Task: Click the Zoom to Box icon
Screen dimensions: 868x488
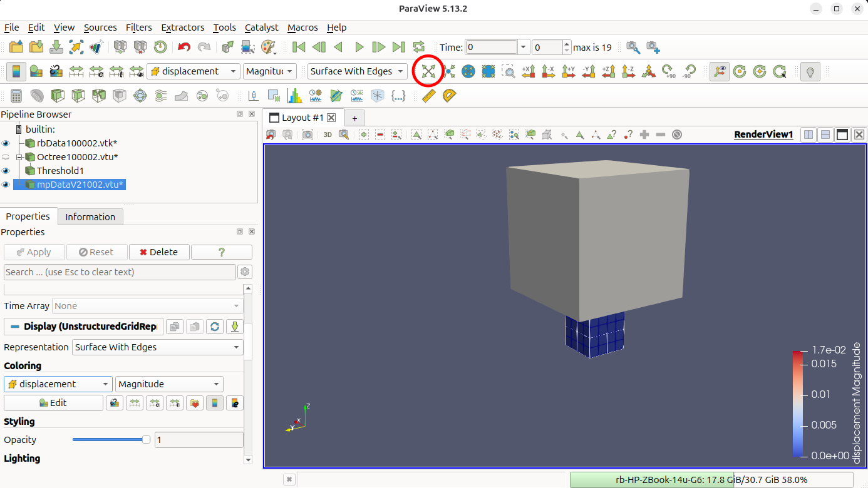Action: tap(509, 71)
